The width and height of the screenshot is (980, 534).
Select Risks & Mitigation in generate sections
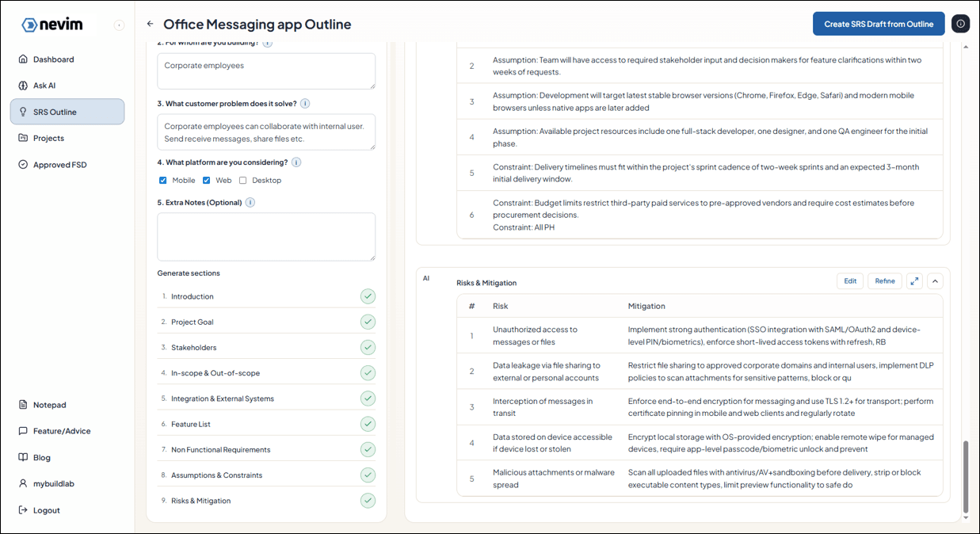pyautogui.click(x=200, y=501)
